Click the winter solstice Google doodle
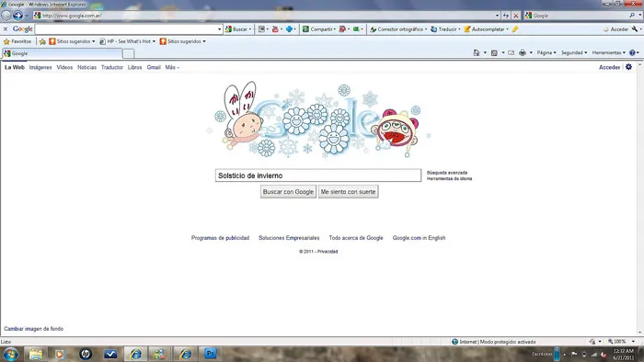 coord(318,119)
